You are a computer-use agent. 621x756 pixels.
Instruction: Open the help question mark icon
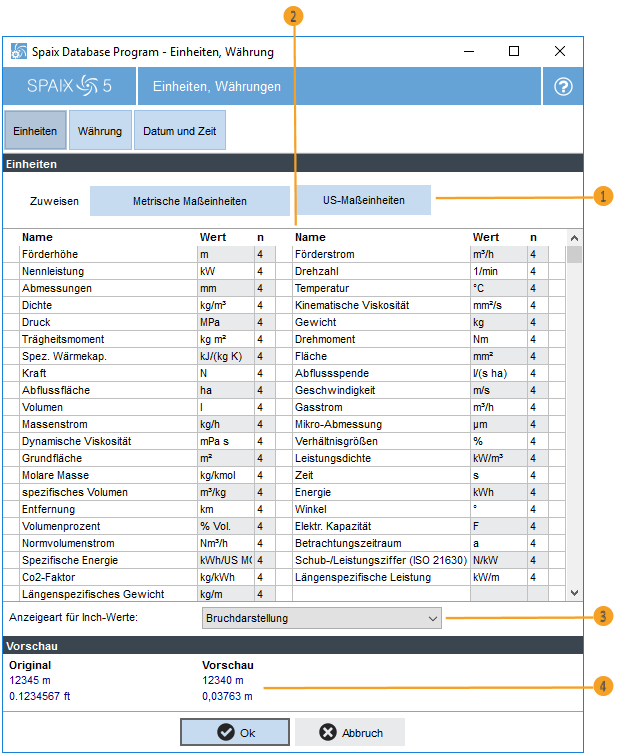(x=563, y=86)
